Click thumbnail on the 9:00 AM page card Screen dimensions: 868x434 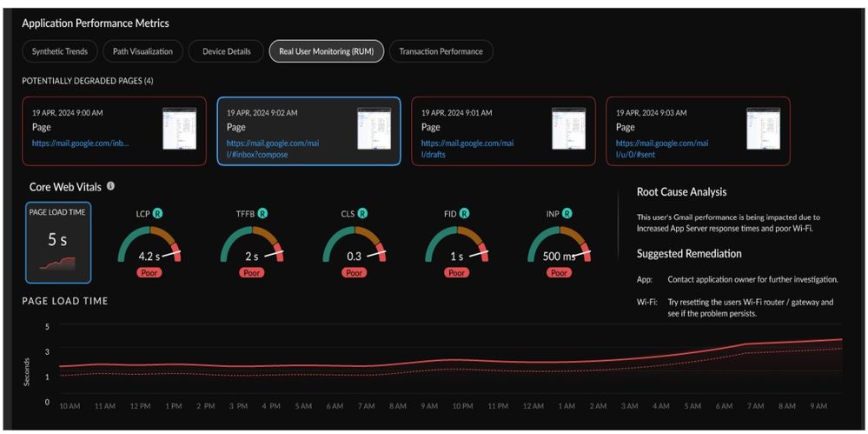point(179,129)
